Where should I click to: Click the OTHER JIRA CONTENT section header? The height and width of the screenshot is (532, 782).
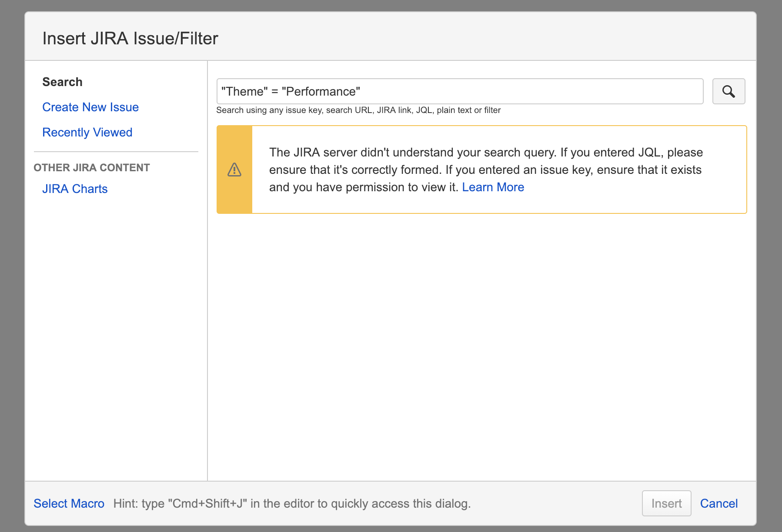(92, 167)
